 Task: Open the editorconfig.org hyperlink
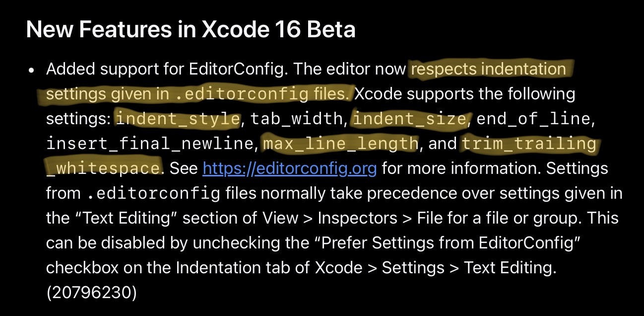pos(290,169)
